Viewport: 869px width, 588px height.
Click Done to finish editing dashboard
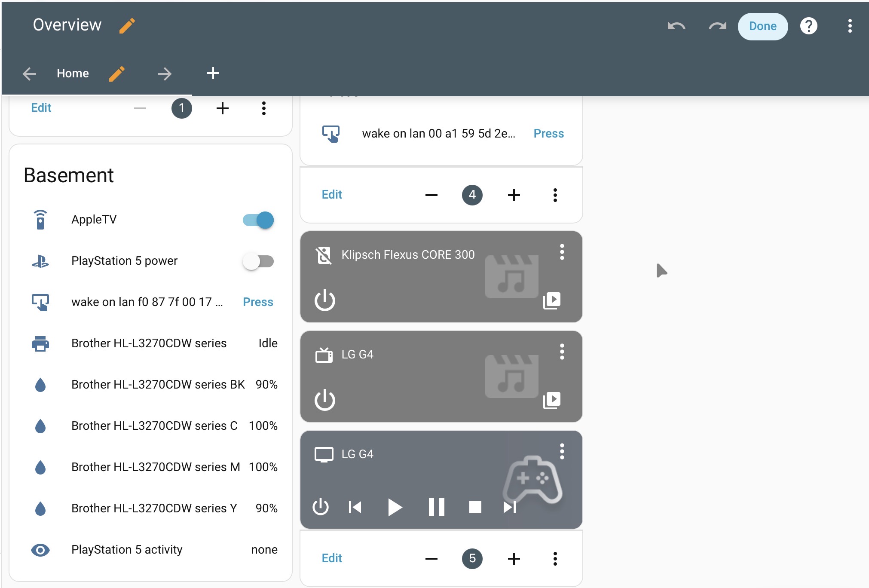[x=762, y=26]
